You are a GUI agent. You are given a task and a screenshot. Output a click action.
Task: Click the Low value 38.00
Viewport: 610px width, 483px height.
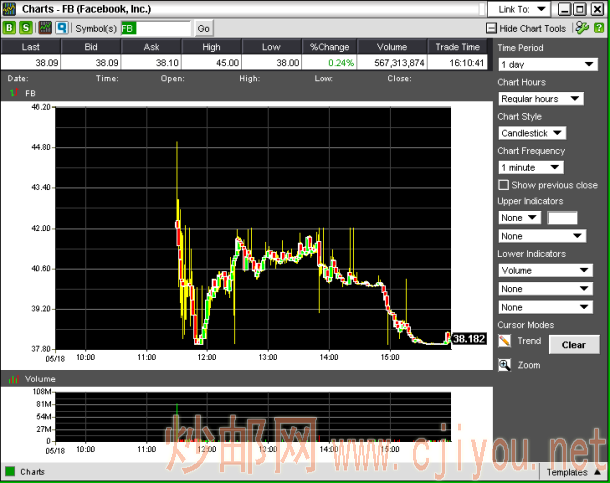coord(287,63)
